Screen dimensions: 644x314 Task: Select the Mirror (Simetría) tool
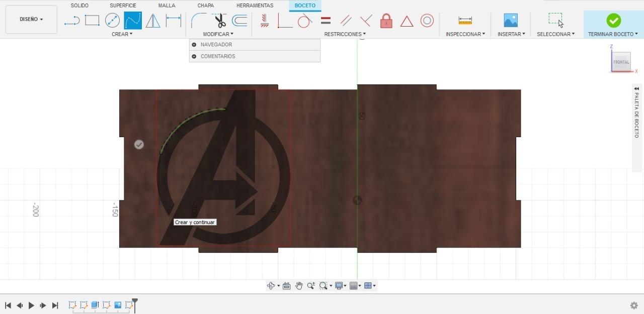[x=153, y=21]
